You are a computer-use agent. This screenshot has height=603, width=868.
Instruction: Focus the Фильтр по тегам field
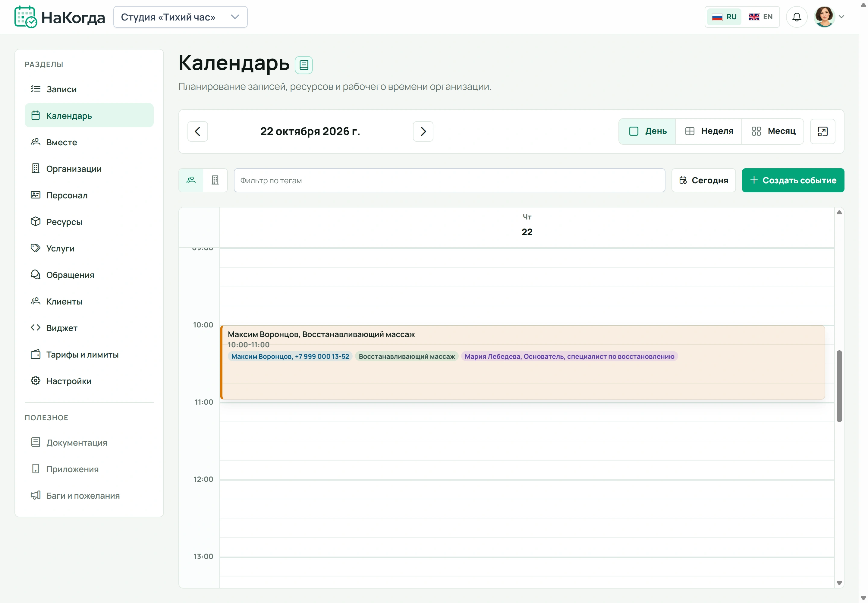[449, 180]
